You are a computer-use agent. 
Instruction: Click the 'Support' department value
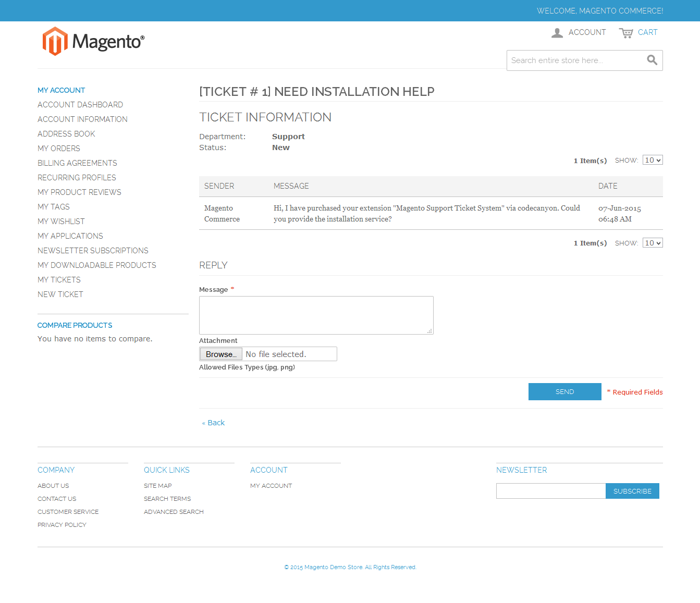(288, 137)
